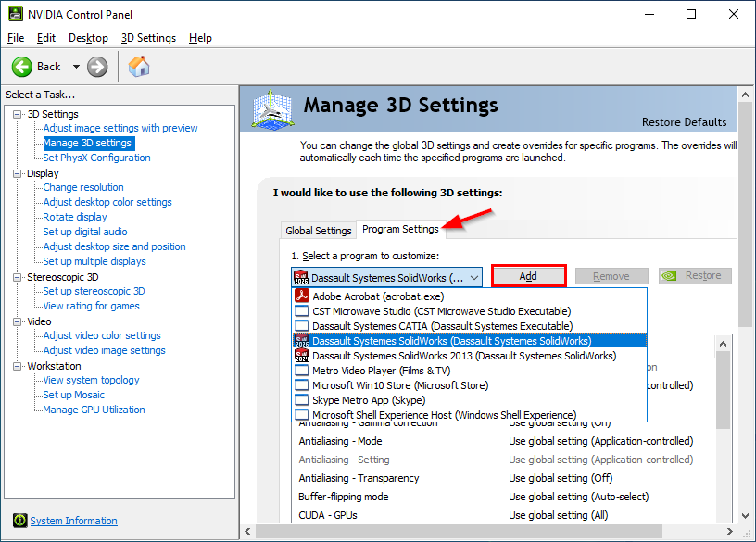Open the Help menu
This screenshot has height=542, width=756.
pyautogui.click(x=200, y=38)
